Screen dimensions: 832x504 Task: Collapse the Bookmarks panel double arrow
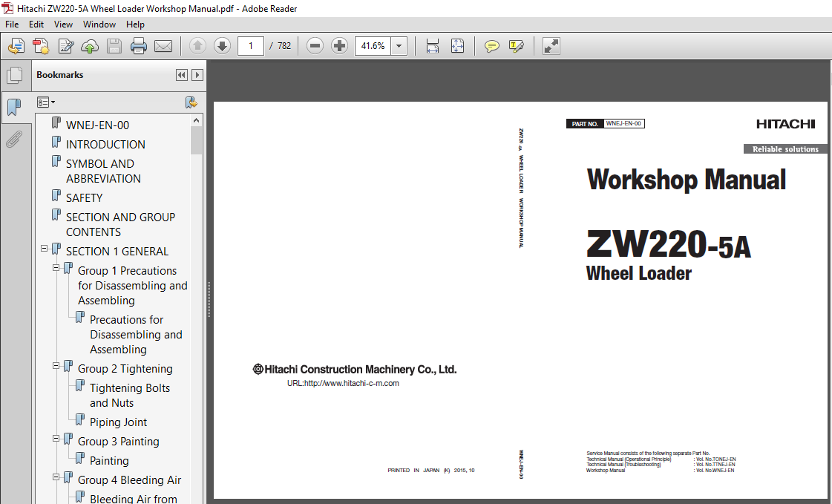point(182,75)
